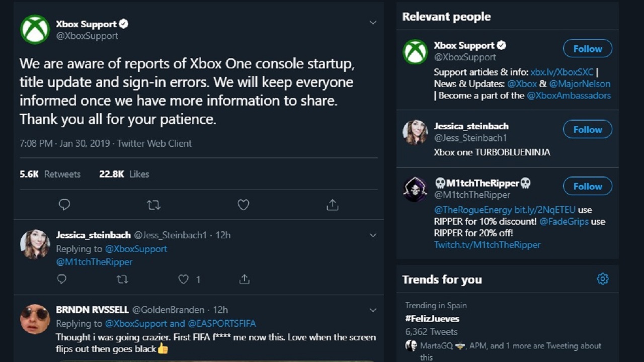This screenshot has width=644, height=362.
Task: Reply to Jessica_steinbach's tweet
Action: 61,279
